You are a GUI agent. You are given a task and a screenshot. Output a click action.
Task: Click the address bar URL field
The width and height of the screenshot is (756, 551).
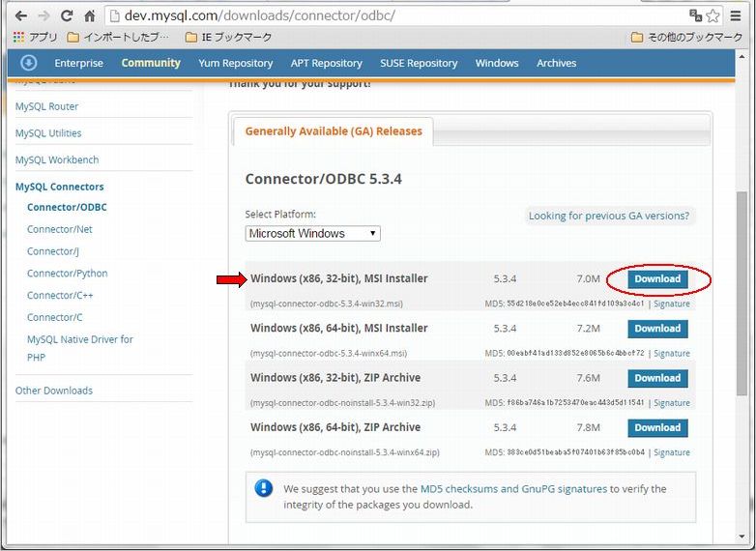[395, 15]
